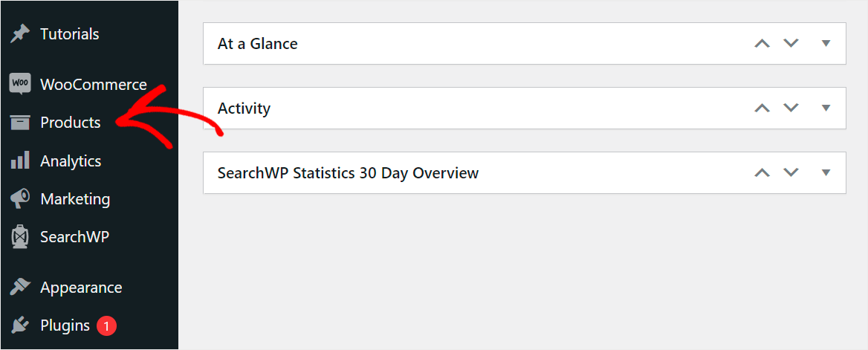The image size is (868, 350).
Task: Toggle the At a Glance panel triangle
Action: tap(826, 43)
